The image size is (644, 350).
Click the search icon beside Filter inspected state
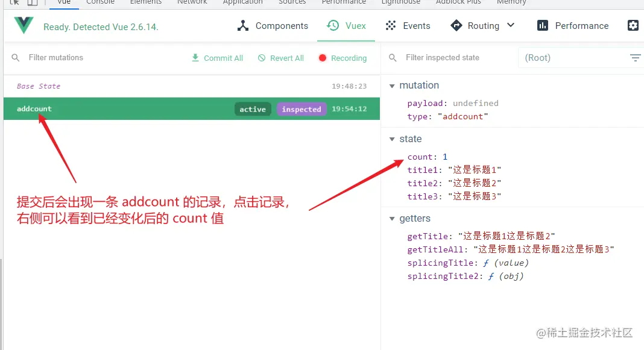(x=393, y=58)
